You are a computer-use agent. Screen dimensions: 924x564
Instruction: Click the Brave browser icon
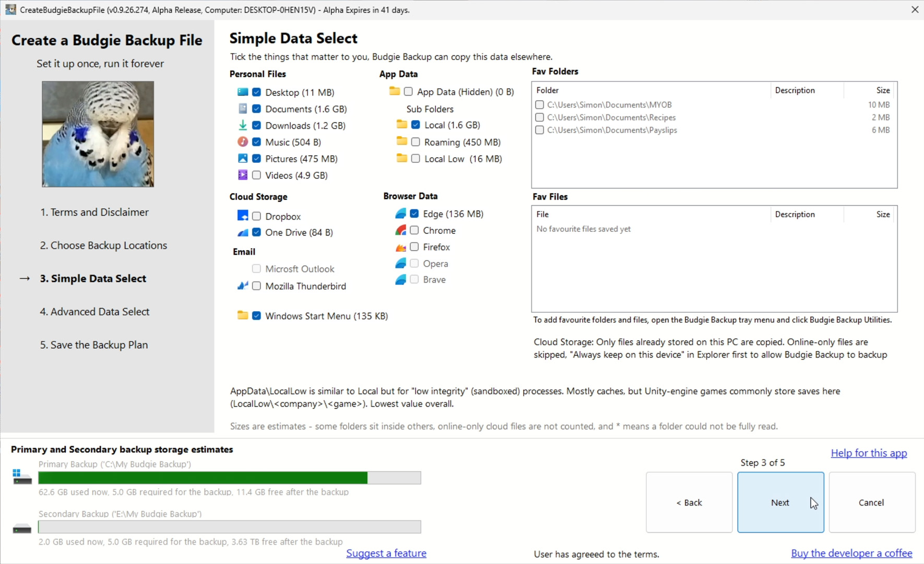[x=400, y=279]
